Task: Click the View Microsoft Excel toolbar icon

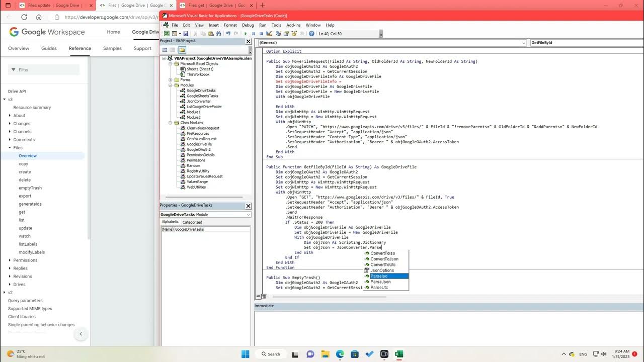Action: (x=167, y=34)
